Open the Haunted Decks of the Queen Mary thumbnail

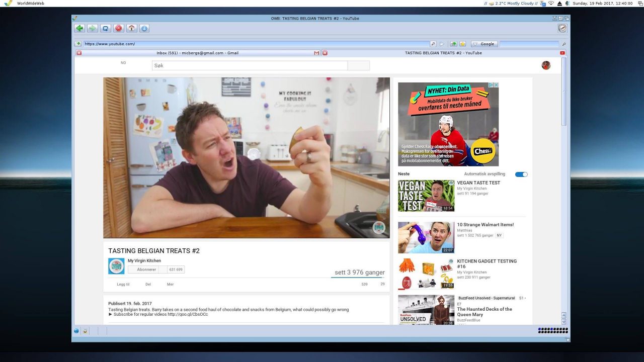(x=426, y=310)
